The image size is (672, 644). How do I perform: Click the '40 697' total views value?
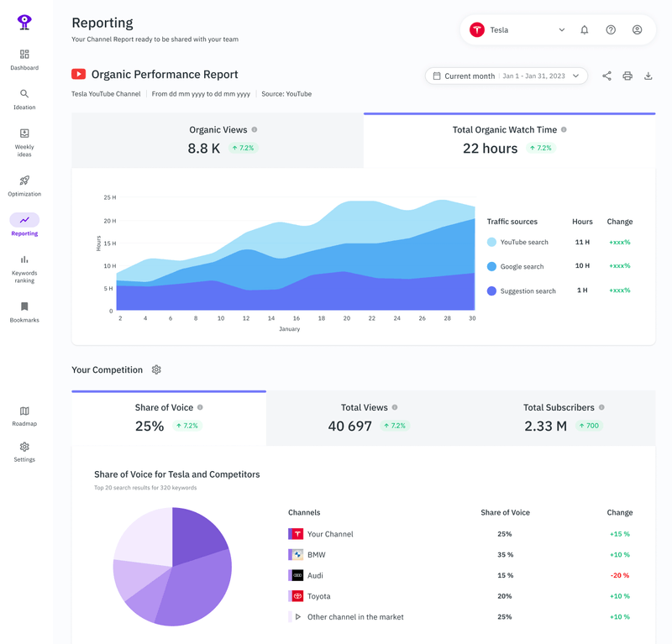tap(349, 426)
